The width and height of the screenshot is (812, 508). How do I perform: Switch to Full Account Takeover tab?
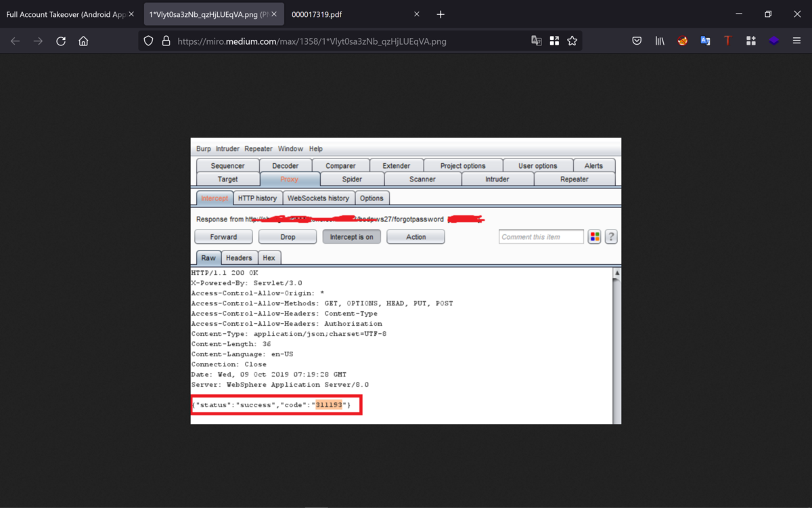click(x=66, y=14)
